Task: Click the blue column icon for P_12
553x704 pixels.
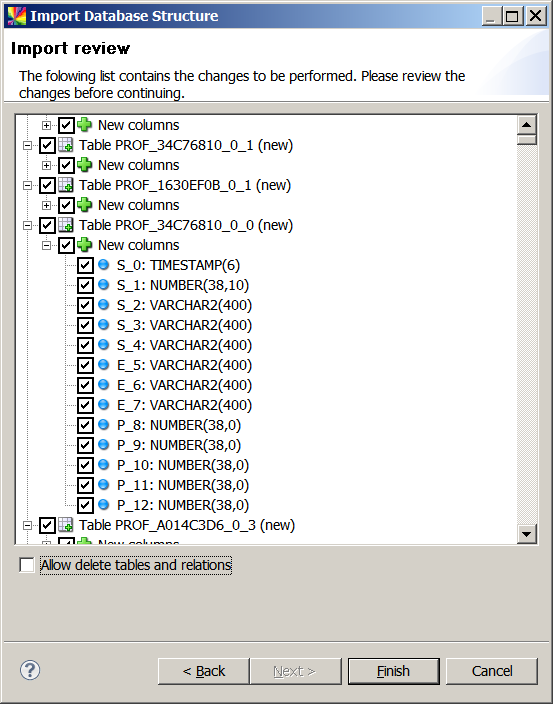Action: pyautogui.click(x=104, y=504)
